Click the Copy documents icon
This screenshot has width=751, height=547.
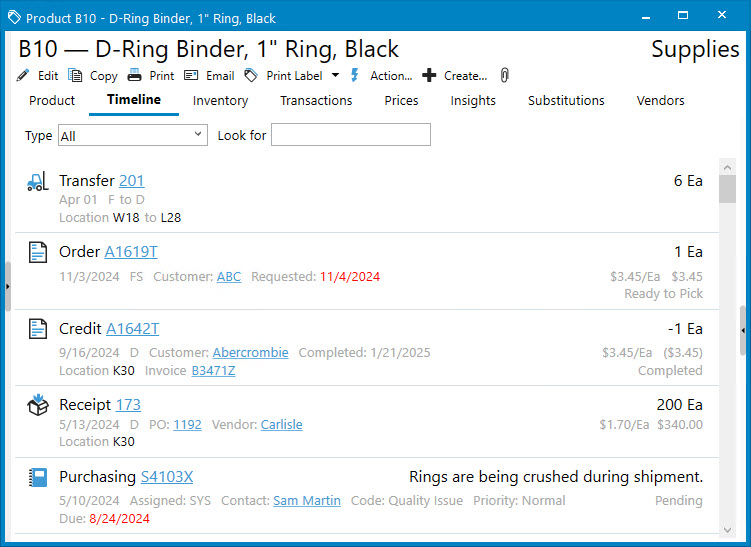pyautogui.click(x=75, y=76)
